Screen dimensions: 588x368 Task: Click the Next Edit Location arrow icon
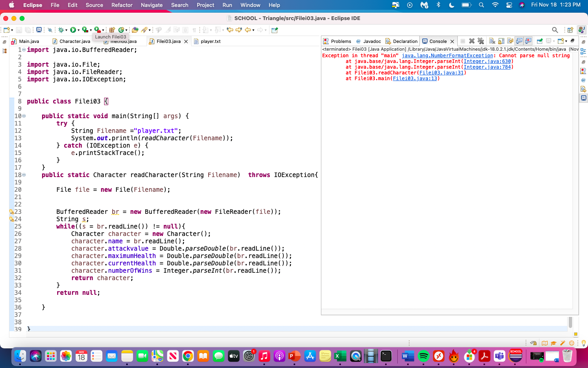pos(239,30)
